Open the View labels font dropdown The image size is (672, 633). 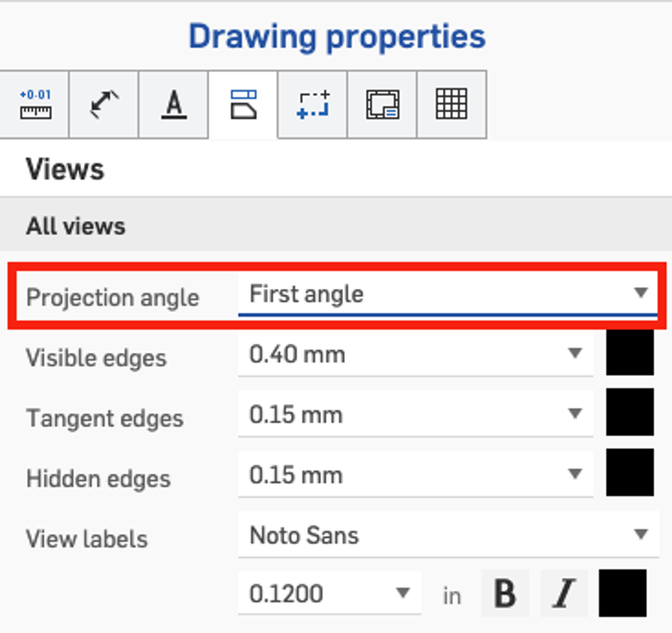[x=448, y=535]
